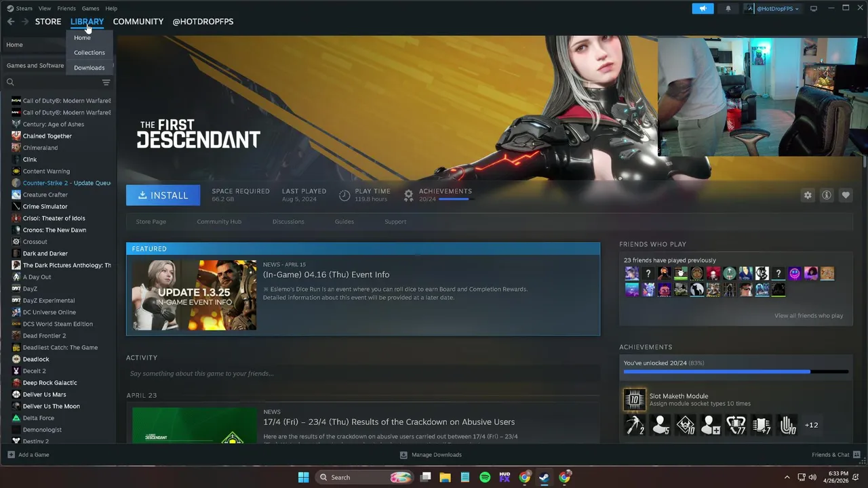Viewport: 868px width, 488px height.
Task: Go back with the left arrow
Action: 11,22
